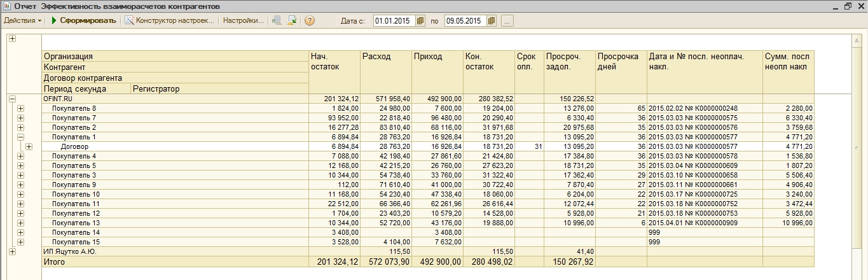Select the ИП Яцутко А.Ю. cell
Viewport: 868px width, 280px height.
click(x=175, y=252)
